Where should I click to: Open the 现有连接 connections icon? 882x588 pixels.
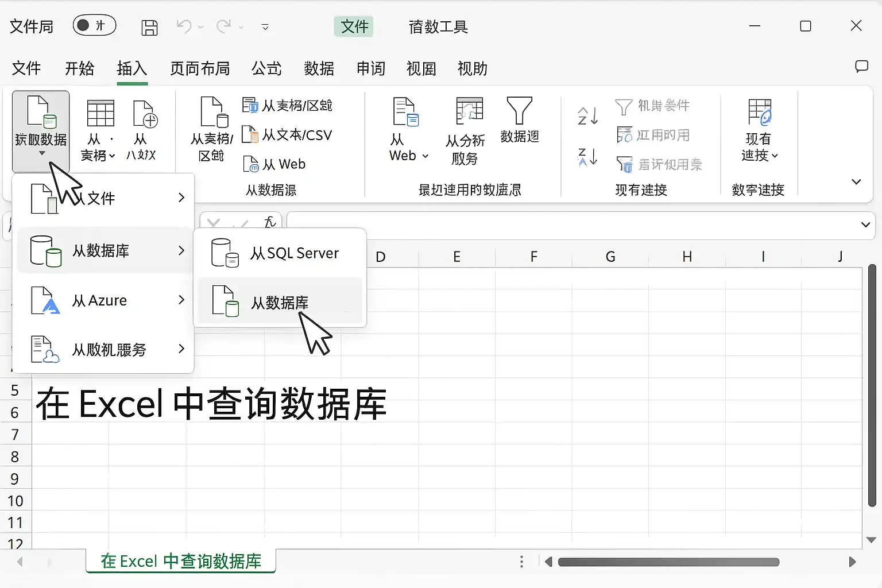coord(759,130)
